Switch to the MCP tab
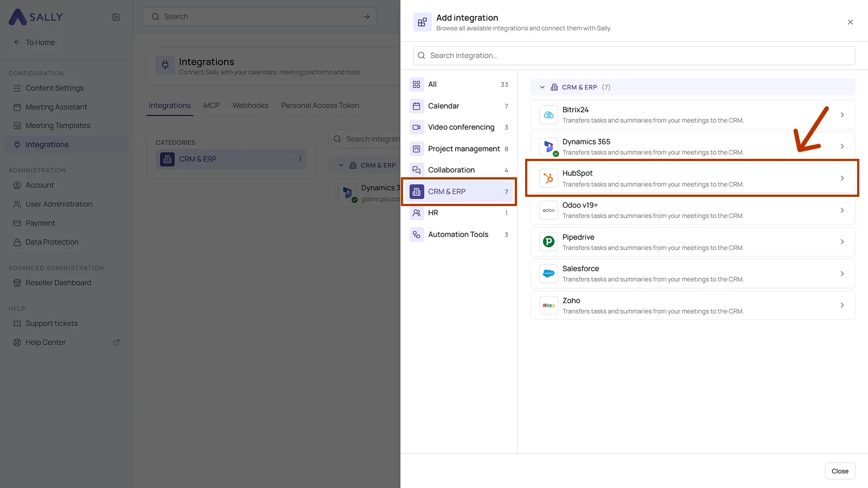 point(212,106)
